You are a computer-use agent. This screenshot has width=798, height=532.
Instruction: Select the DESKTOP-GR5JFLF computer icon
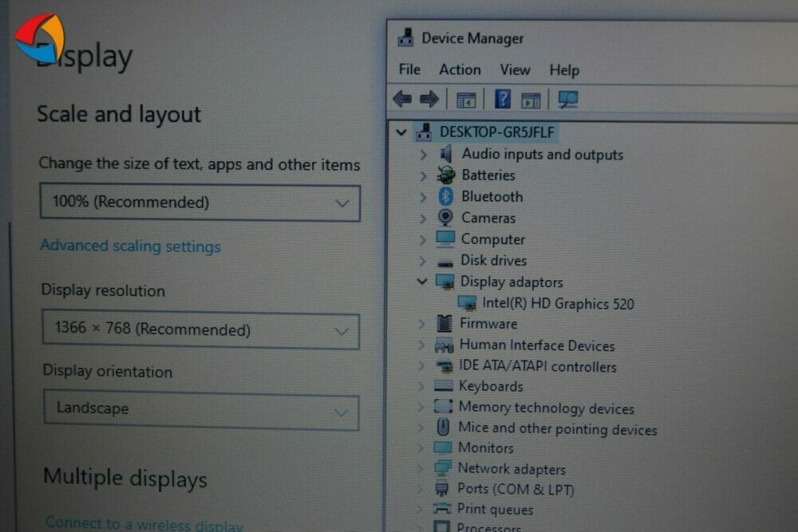point(424,132)
